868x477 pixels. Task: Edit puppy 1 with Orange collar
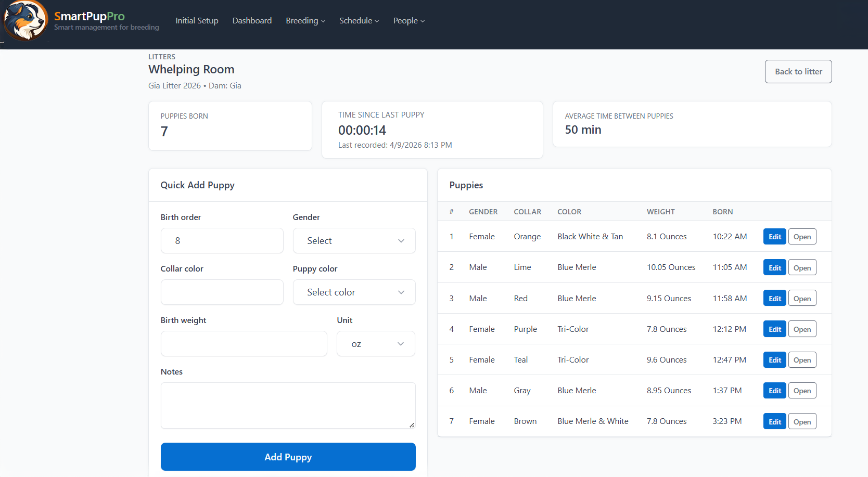(x=774, y=237)
